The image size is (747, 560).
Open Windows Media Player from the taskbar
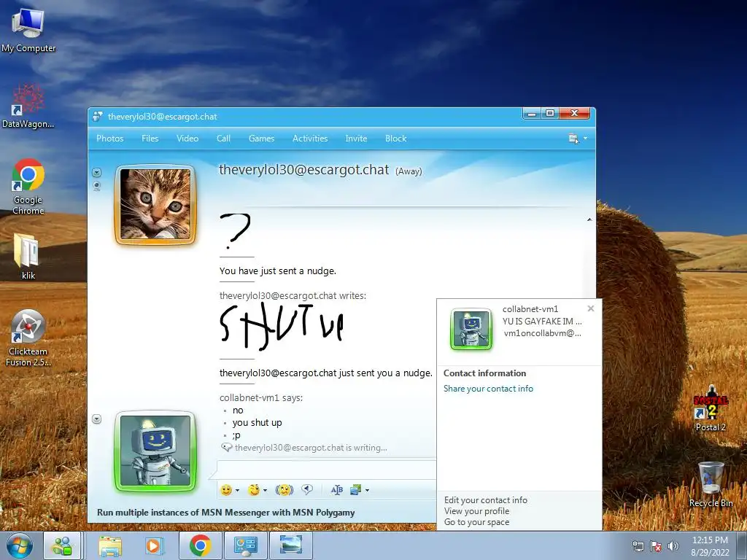(x=153, y=545)
